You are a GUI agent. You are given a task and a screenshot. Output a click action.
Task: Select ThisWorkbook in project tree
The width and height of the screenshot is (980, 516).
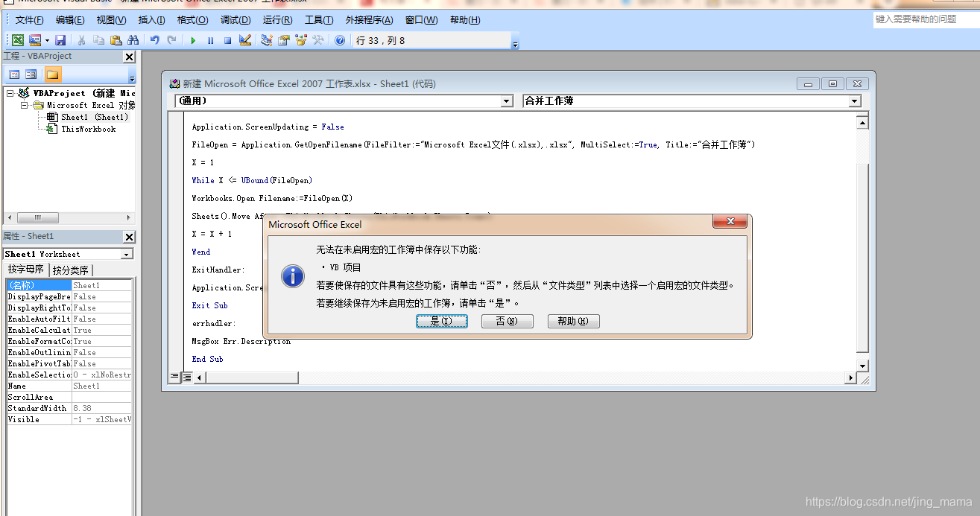click(x=81, y=129)
